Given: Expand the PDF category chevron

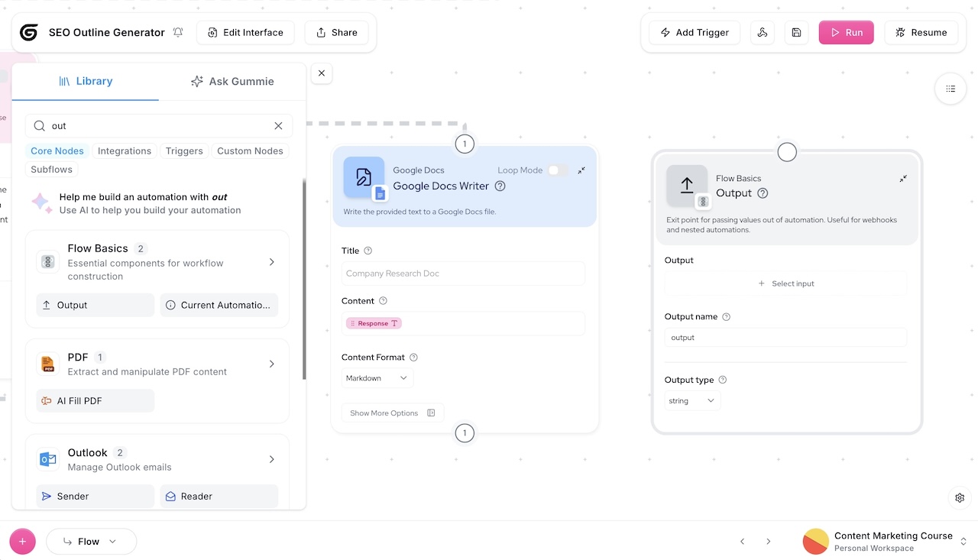Looking at the screenshot, I should (272, 364).
